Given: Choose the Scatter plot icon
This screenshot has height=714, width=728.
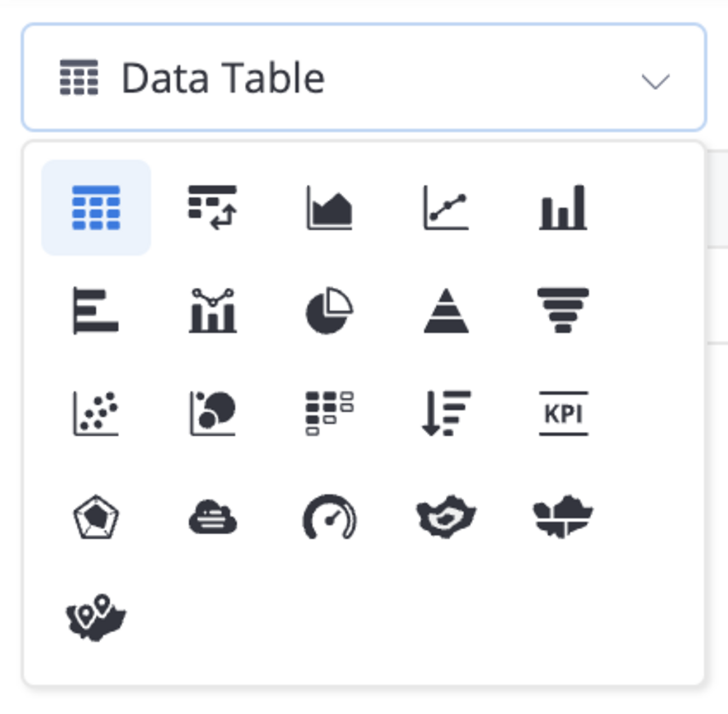Looking at the screenshot, I should (96, 414).
